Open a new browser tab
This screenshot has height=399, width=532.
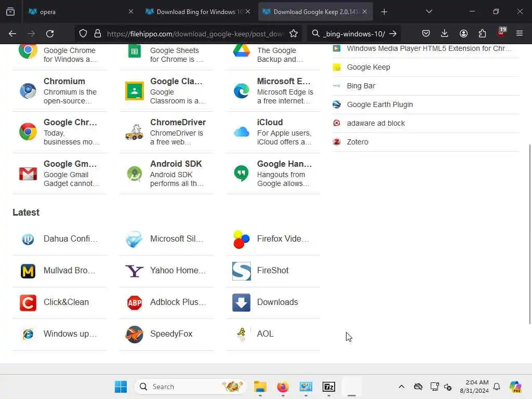tap(384, 12)
